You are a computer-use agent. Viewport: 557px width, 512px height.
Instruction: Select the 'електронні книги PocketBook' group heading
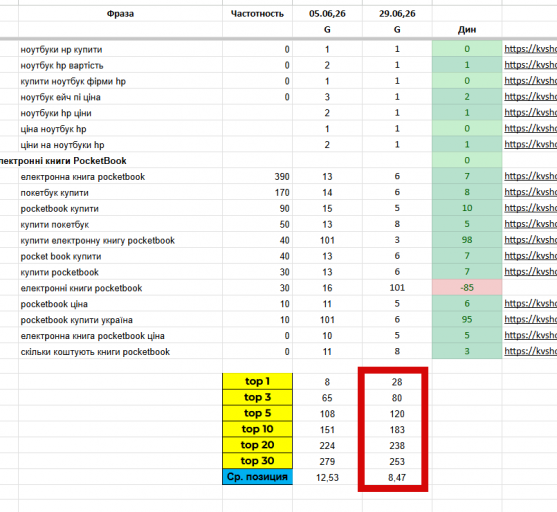[x=63, y=161]
